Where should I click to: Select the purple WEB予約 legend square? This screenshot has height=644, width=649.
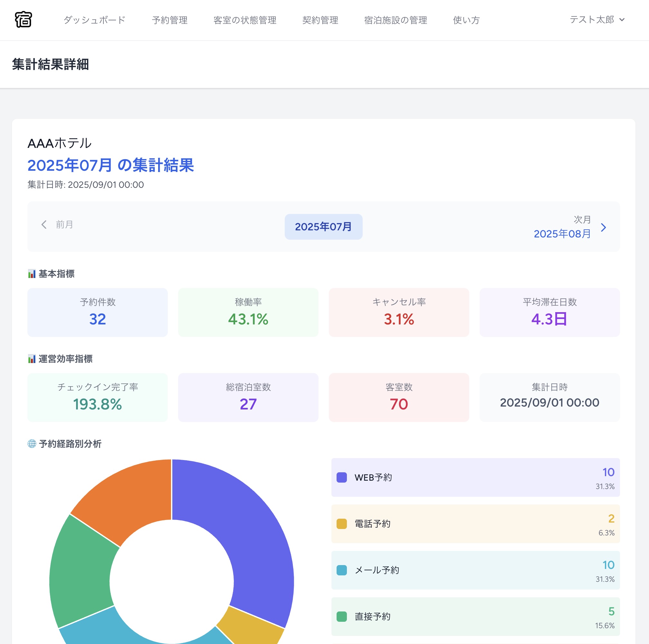(342, 477)
